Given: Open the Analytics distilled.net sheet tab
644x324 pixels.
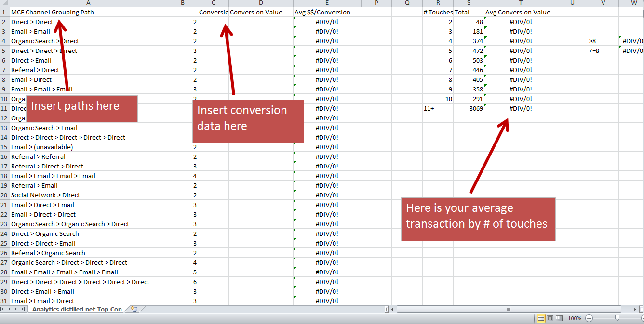Looking at the screenshot, I should point(77,309).
